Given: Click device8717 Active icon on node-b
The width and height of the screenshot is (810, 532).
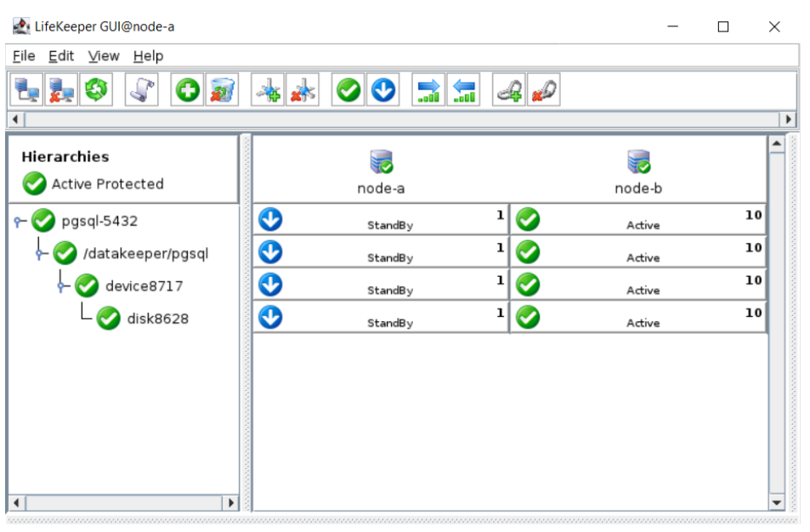Looking at the screenshot, I should click(528, 285).
